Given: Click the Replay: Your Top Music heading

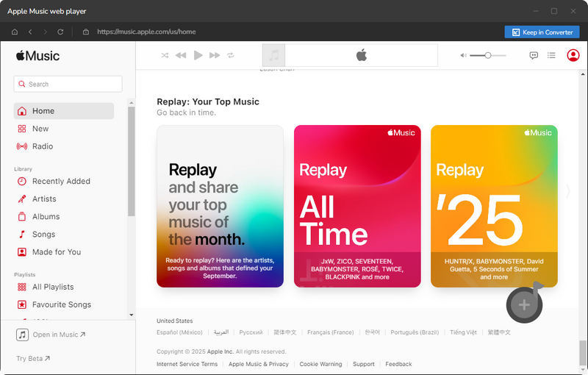Looking at the screenshot, I should (x=208, y=101).
